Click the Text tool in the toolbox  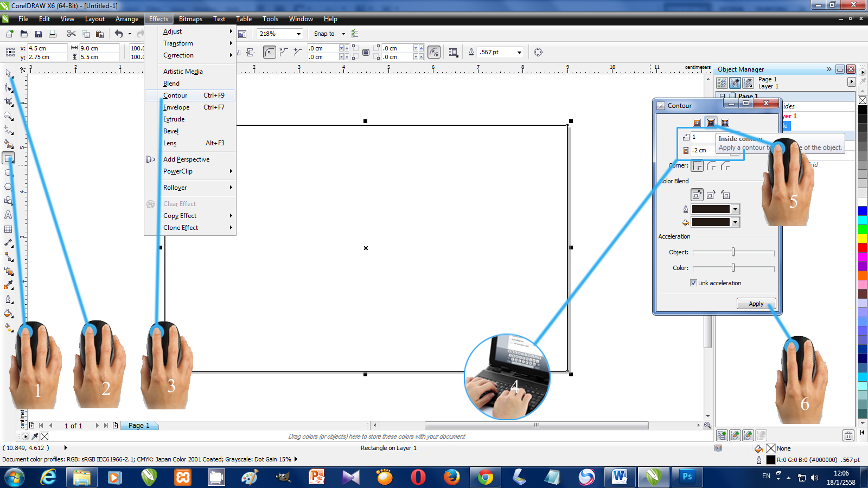click(x=8, y=215)
